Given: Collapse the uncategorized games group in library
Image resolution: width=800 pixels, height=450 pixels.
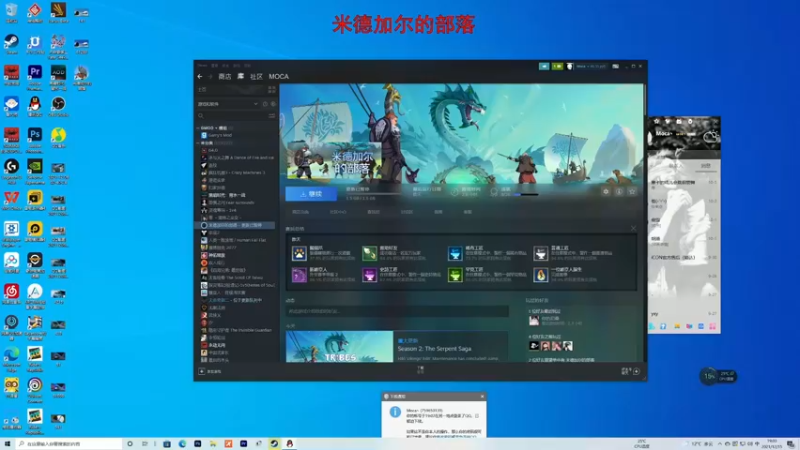Looking at the screenshot, I should tap(198, 143).
